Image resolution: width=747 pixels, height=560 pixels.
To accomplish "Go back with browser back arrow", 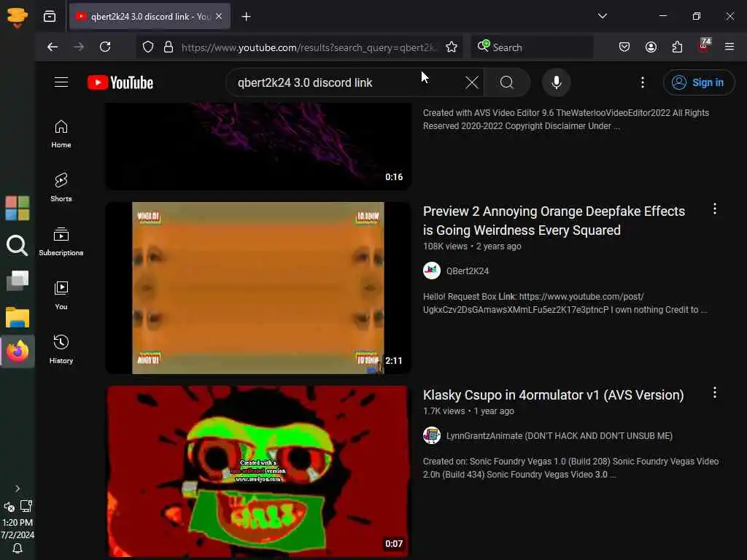I will [53, 47].
